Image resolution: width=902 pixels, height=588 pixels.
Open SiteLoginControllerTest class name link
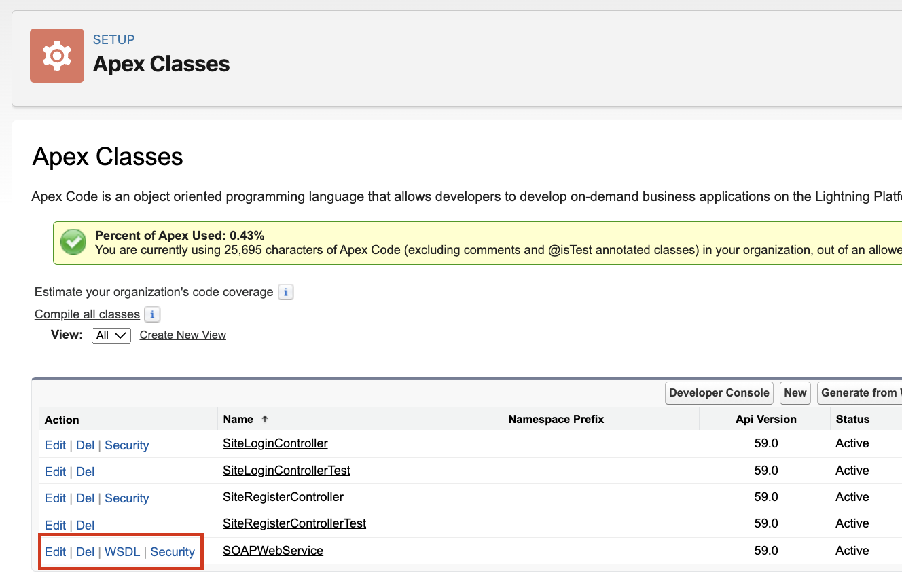287,470
